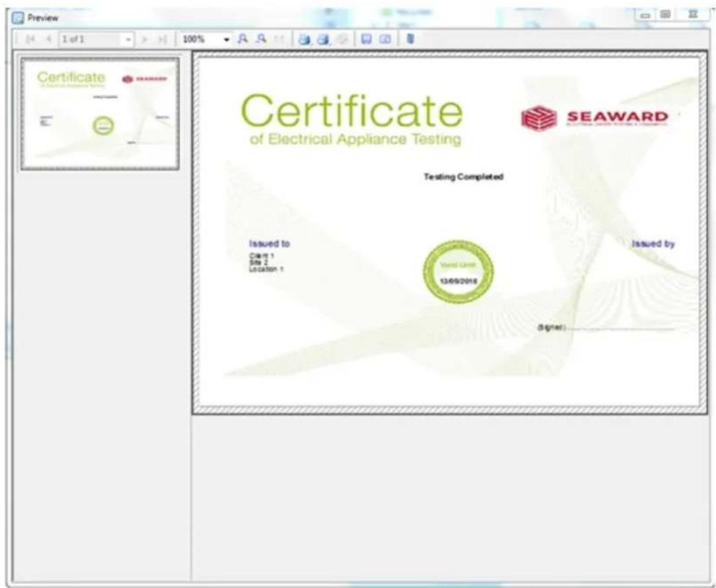Open the 100% zoom level dropdown
The width and height of the screenshot is (716, 588).
(x=227, y=39)
